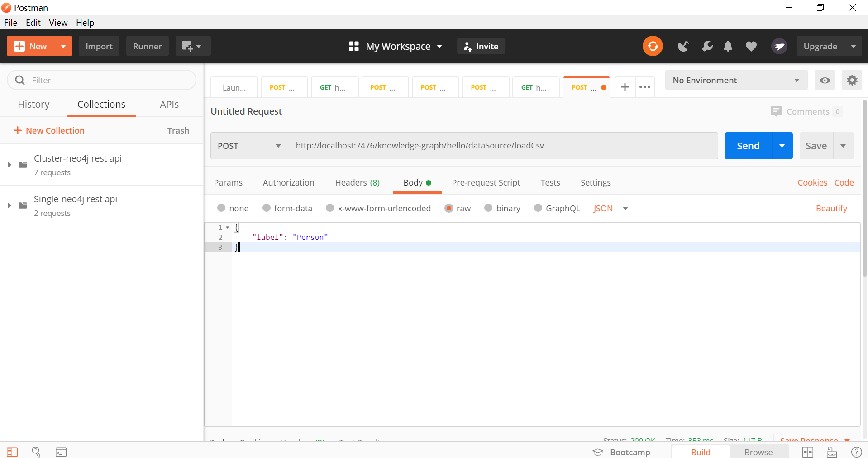
Task: Click the Comments speech bubble icon
Action: 776,111
